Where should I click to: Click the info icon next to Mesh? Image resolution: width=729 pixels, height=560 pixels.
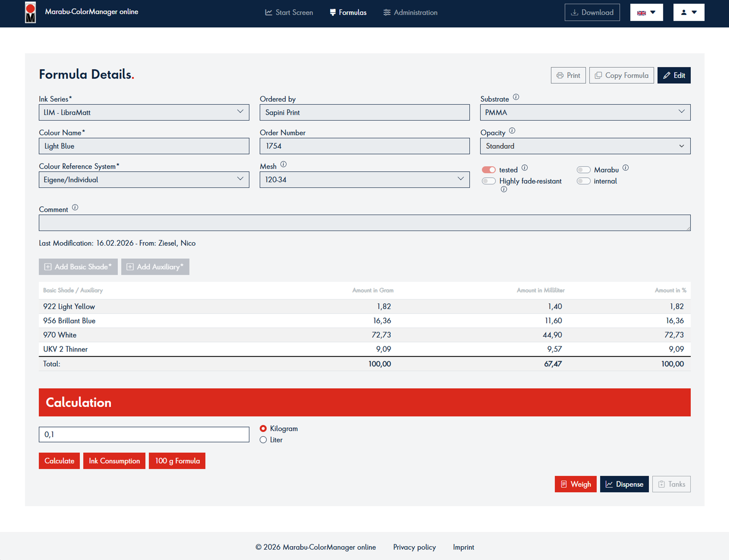click(x=283, y=164)
